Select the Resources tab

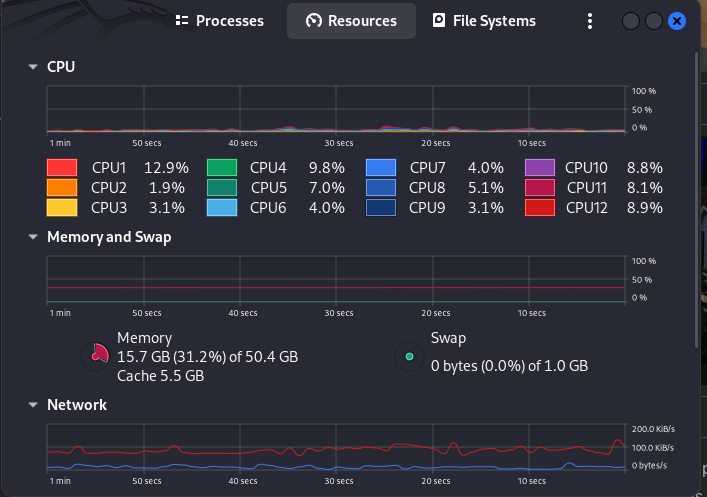351,21
